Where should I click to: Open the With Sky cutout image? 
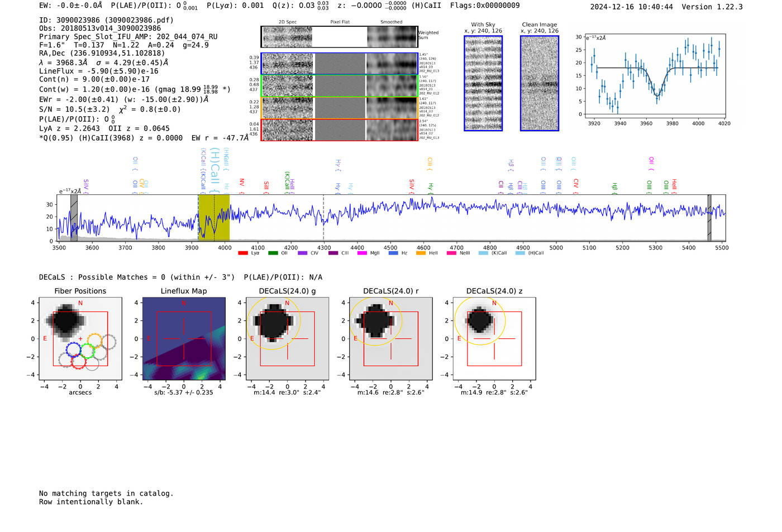point(483,83)
